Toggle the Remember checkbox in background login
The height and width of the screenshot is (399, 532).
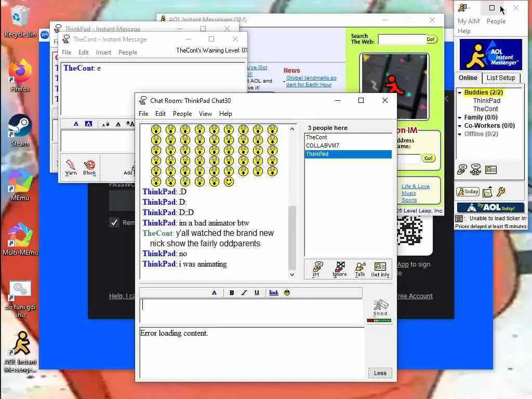[x=114, y=222]
